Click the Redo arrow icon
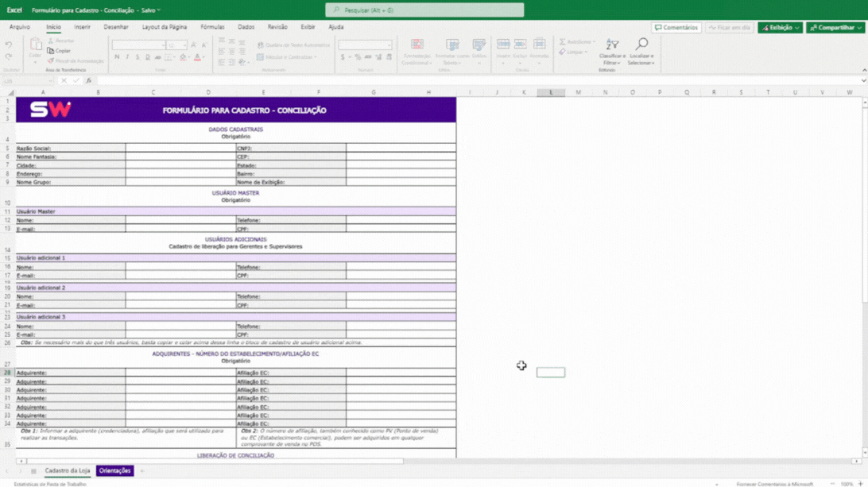This screenshot has width=868, height=487. click(x=8, y=56)
